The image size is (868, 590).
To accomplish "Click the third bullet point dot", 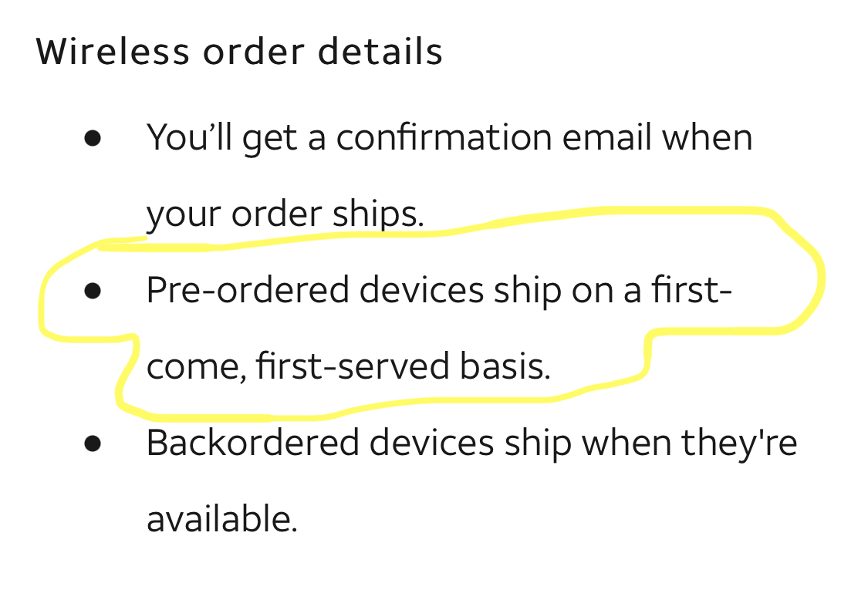I will 93,444.
